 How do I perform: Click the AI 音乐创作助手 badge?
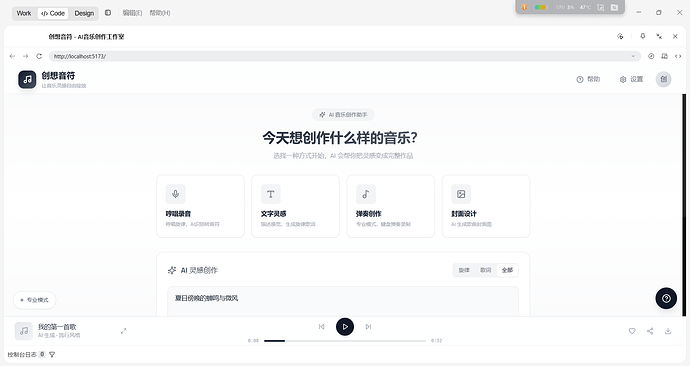pos(343,114)
